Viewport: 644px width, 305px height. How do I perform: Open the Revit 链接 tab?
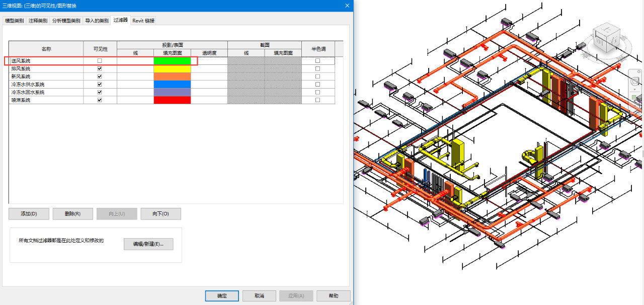(144, 21)
